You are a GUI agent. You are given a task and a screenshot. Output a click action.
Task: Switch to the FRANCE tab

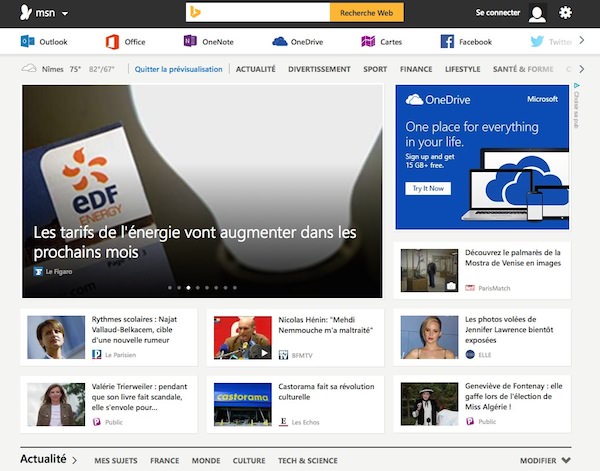tap(165, 461)
